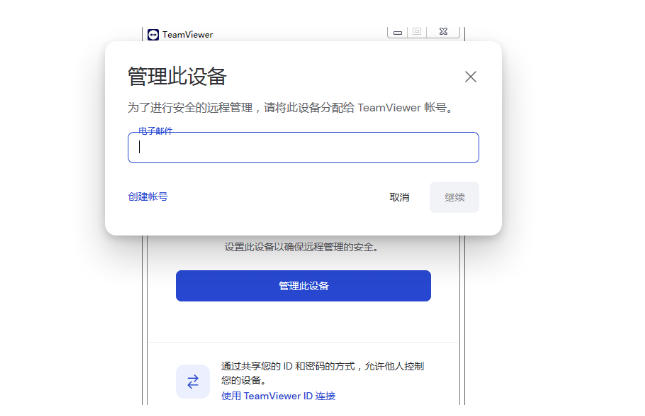Open the 创建帐号 link
The image size is (645, 416).
coord(148,197)
